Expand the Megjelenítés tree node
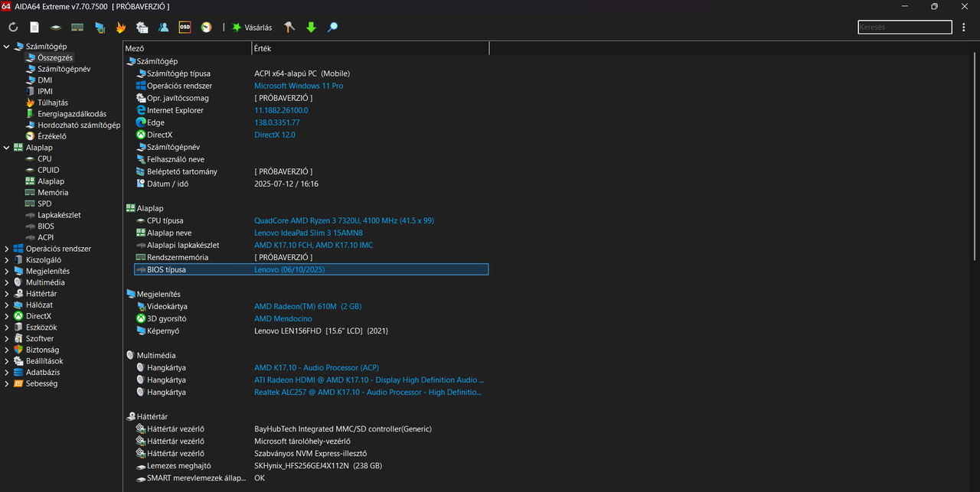Viewport: 980px width, 492px height. coord(7,271)
